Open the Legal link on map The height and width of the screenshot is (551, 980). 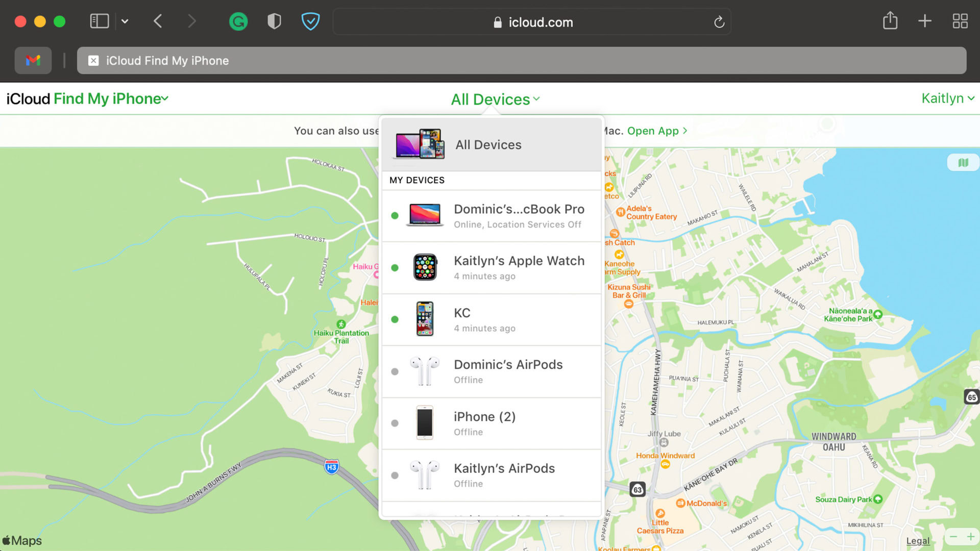click(x=918, y=541)
